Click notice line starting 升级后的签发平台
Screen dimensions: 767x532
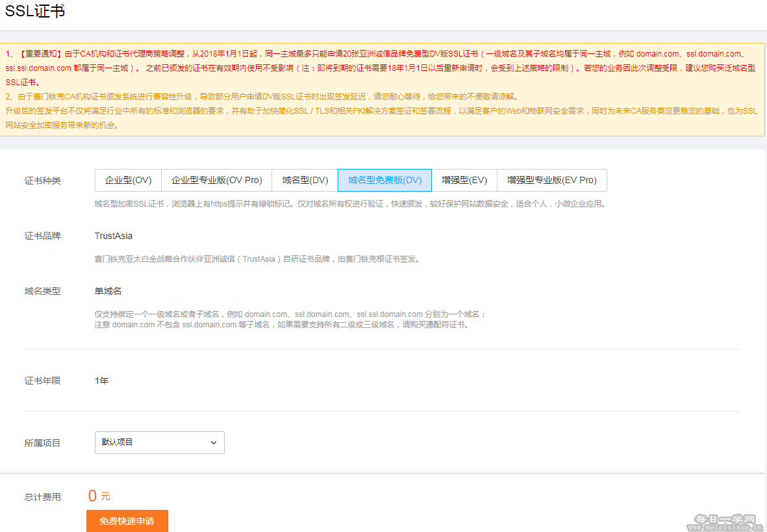tap(381, 118)
